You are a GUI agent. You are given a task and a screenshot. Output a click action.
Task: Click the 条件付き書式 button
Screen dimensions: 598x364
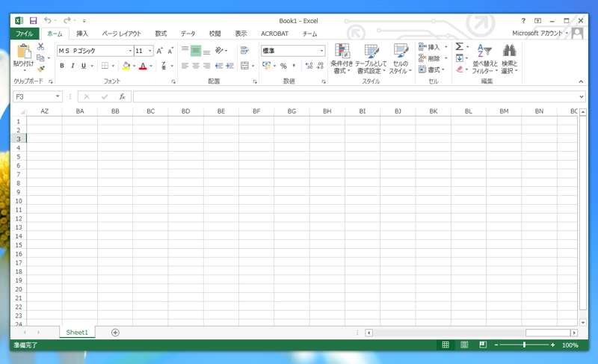342,59
